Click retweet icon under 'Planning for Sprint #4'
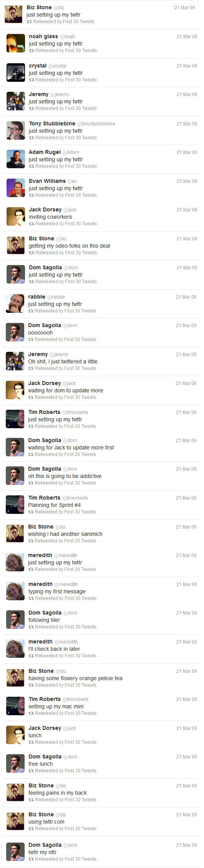Image resolution: width=204 pixels, height=868 pixels. (31, 512)
